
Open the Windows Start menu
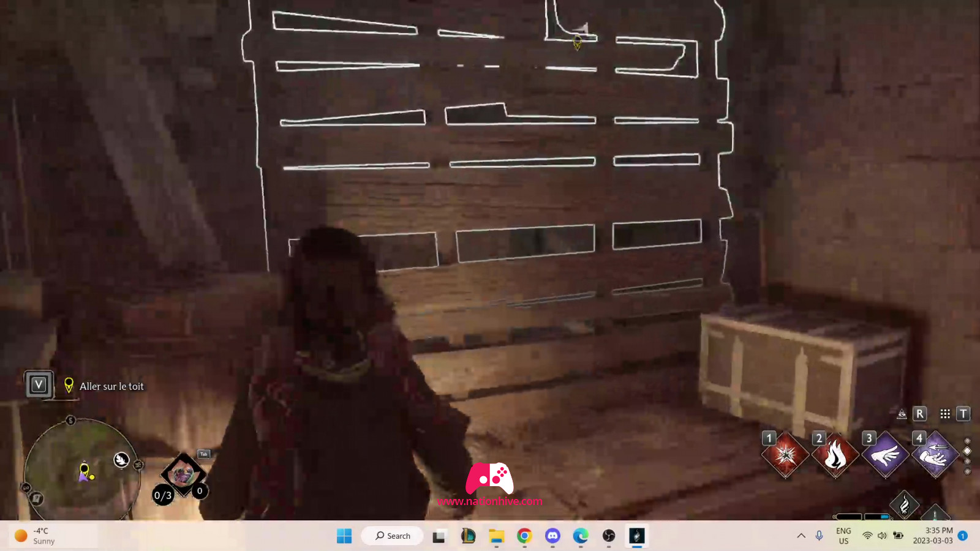click(x=344, y=536)
